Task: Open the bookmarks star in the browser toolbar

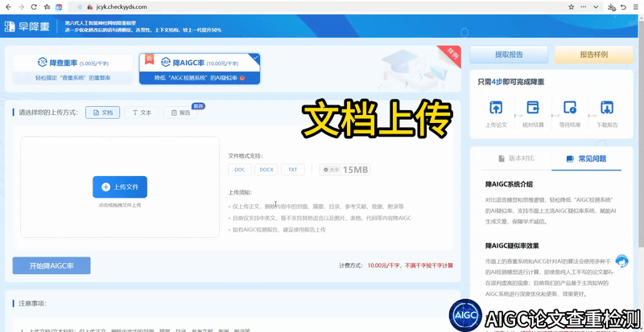Action: pyautogui.click(x=47, y=7)
